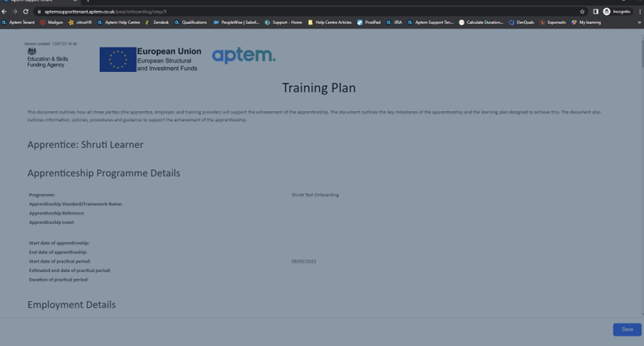Screen dimensions: 644x346
Task: Show more bookmarks with the chevron
Action: pos(639,23)
